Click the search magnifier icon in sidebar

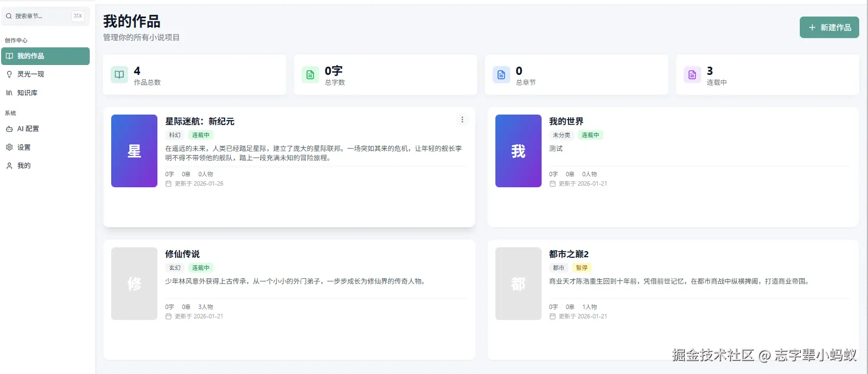coord(9,16)
